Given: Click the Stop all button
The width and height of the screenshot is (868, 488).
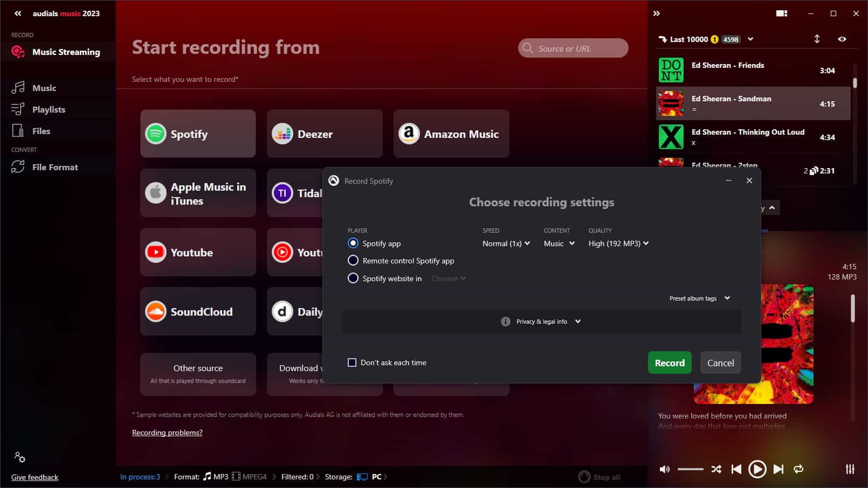Looking at the screenshot, I should [x=600, y=477].
